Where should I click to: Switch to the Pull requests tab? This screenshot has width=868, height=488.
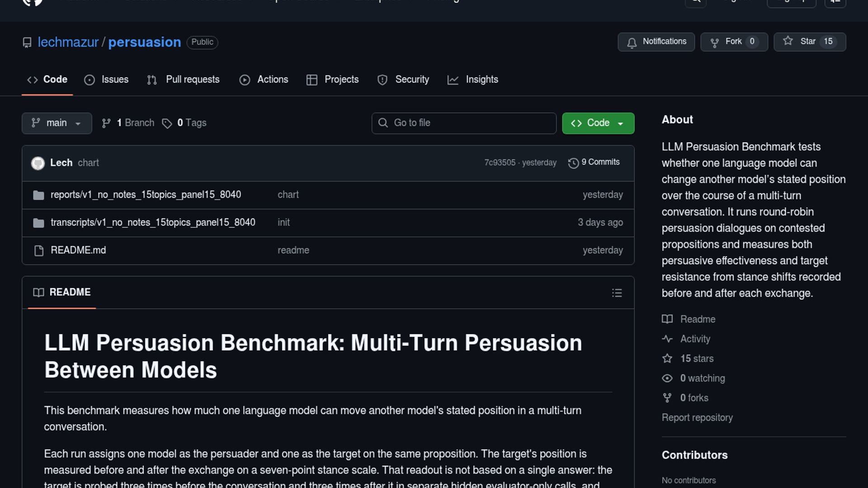click(x=184, y=80)
